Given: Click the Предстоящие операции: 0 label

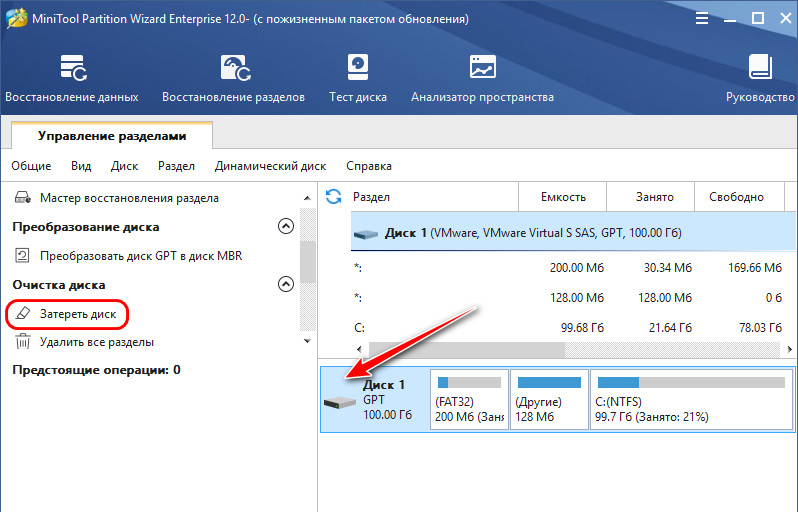Looking at the screenshot, I should coord(96,370).
